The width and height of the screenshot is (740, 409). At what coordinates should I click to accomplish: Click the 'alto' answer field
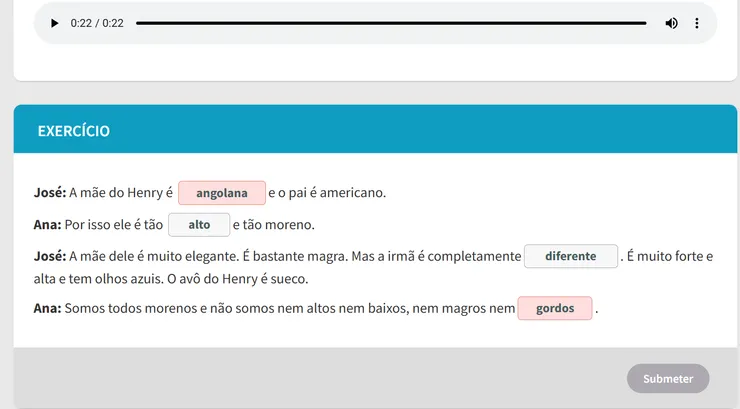[199, 225]
